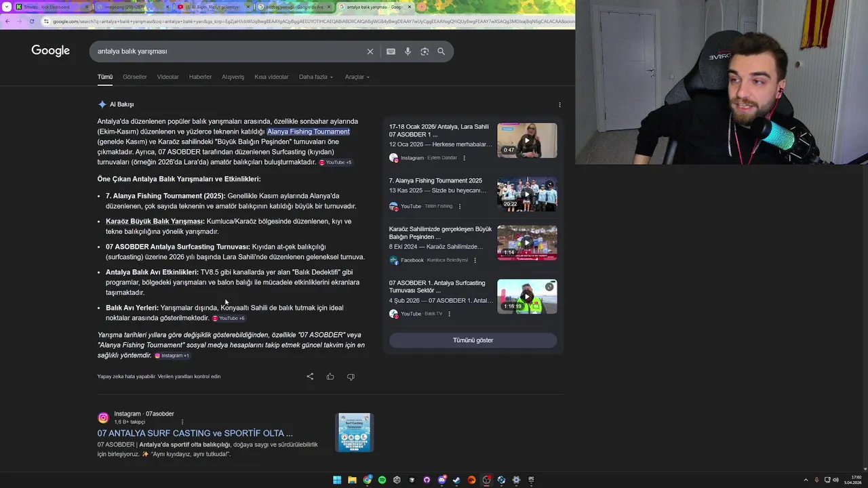The height and width of the screenshot is (488, 868).
Task: Open the Surf Casting Turnuvası result thumbnail
Action: click(x=355, y=432)
